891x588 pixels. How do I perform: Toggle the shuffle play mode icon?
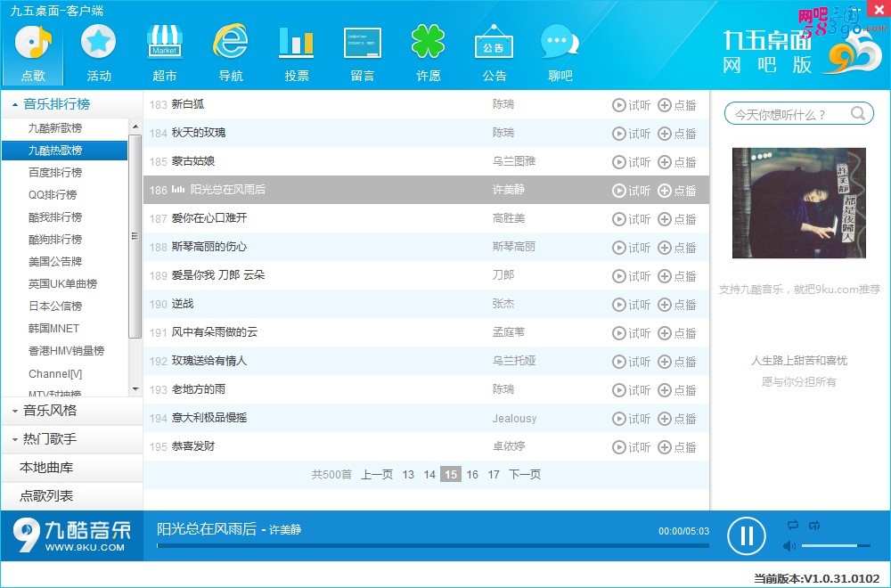(x=814, y=525)
